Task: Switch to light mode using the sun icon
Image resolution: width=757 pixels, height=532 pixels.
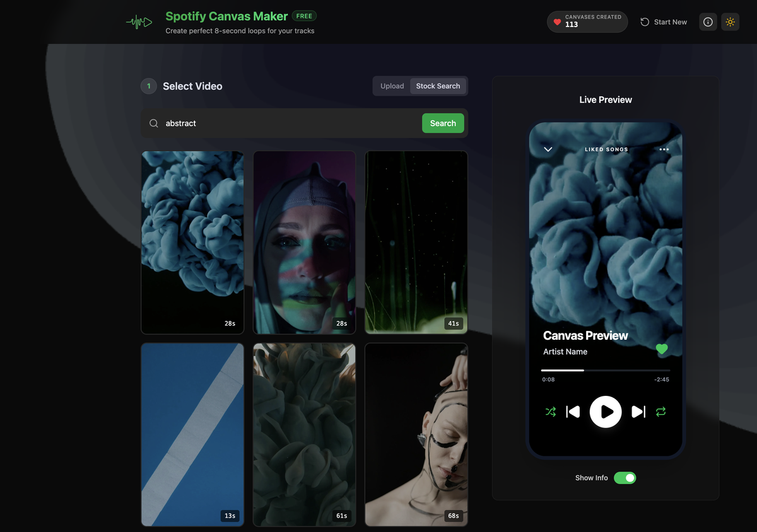Action: (731, 21)
